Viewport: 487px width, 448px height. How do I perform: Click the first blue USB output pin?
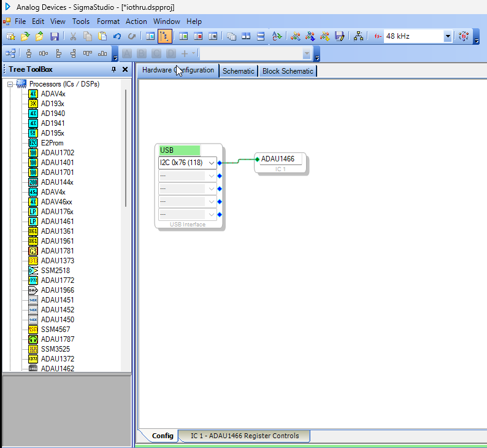(x=220, y=163)
